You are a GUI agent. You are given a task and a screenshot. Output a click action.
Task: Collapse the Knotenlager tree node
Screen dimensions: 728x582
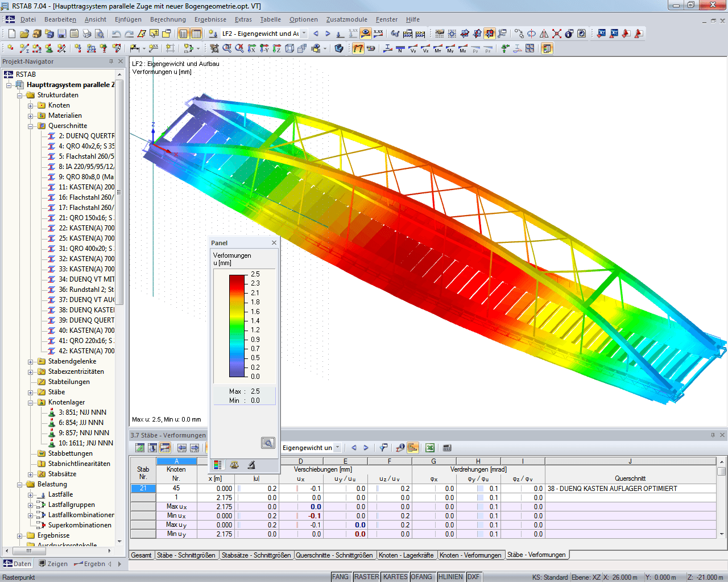click(31, 403)
